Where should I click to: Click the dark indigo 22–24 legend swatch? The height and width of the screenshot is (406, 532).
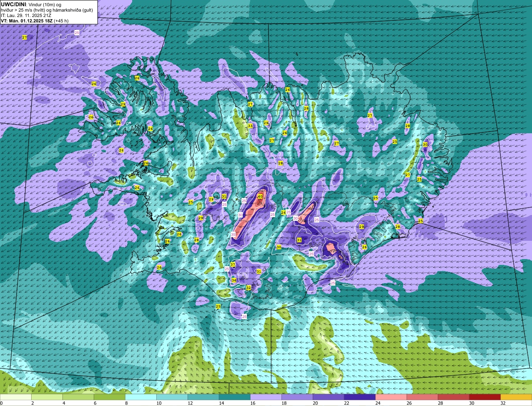tap(360, 397)
